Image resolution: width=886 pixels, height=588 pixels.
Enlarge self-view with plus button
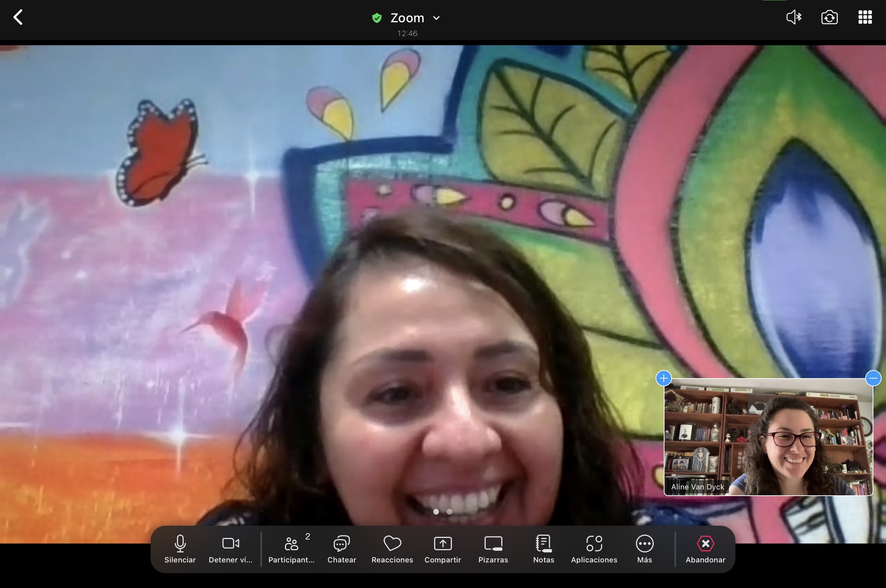[x=663, y=378]
